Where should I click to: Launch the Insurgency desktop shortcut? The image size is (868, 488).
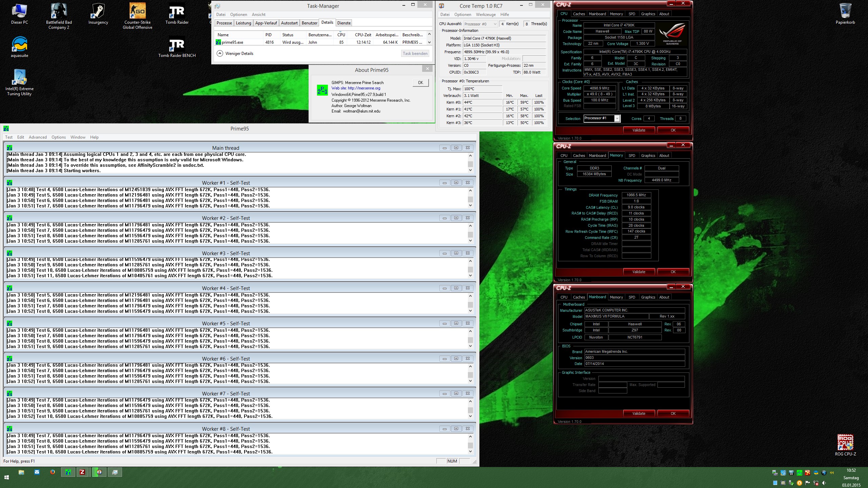click(x=98, y=12)
